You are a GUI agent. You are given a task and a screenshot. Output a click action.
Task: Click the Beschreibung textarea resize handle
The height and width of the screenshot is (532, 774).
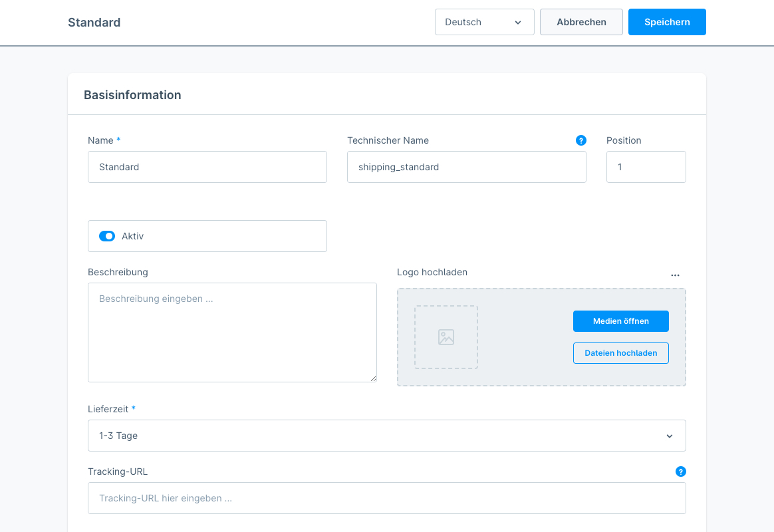click(x=373, y=378)
